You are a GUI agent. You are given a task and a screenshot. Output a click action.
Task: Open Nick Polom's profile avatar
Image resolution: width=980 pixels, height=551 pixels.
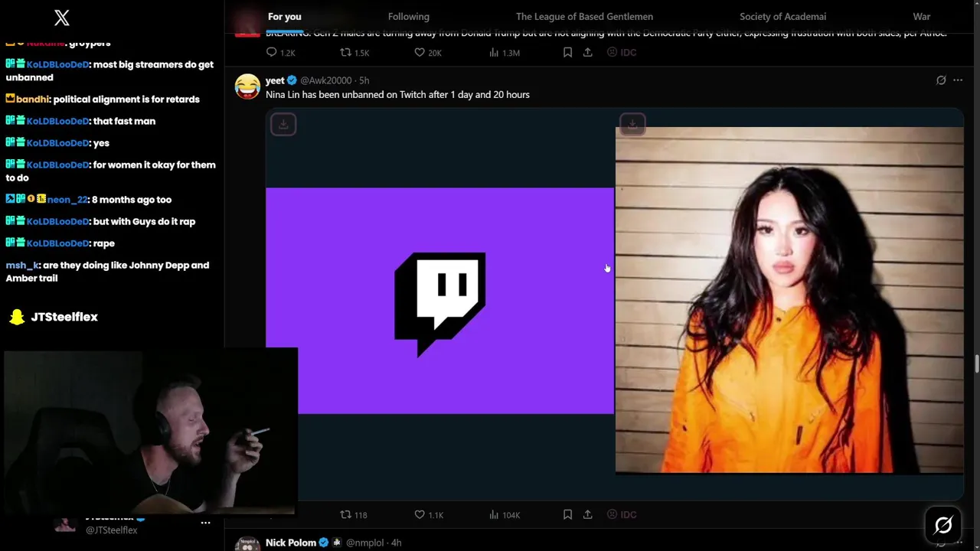247,544
